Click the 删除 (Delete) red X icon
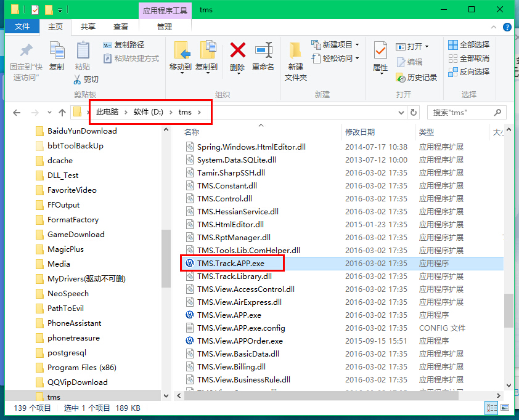Screen dimensions: 519x420 coord(237,50)
